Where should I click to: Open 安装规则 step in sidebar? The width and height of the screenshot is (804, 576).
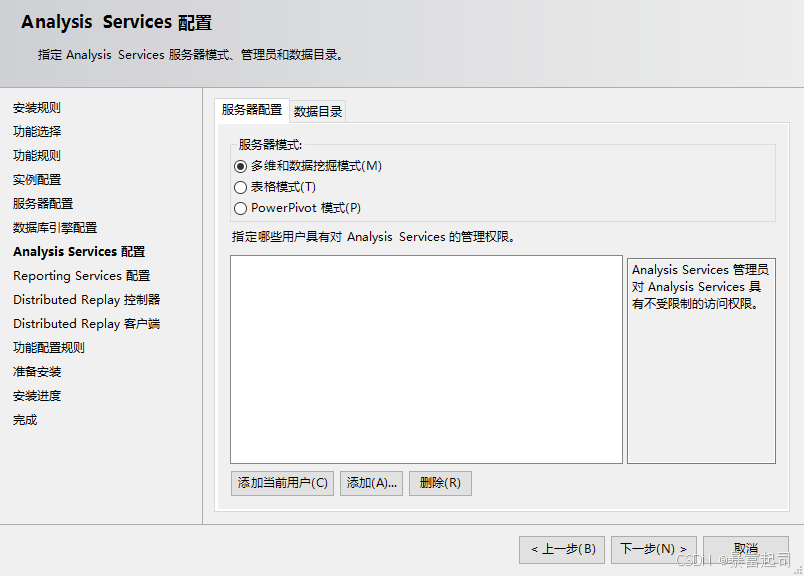tap(37, 108)
